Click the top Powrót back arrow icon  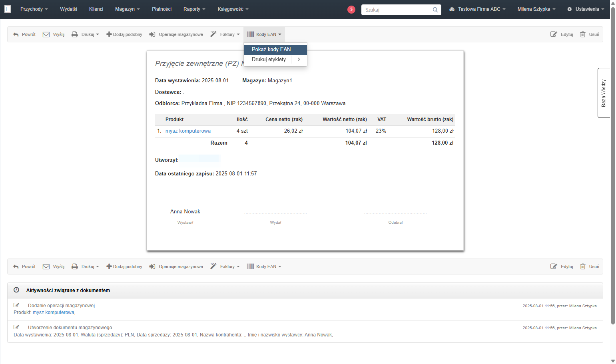click(x=16, y=35)
